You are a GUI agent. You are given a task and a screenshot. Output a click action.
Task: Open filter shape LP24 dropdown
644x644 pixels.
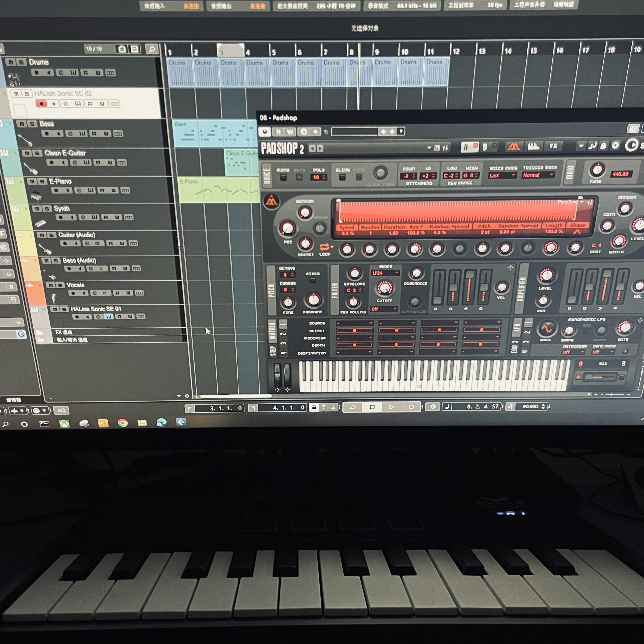pos(385,273)
